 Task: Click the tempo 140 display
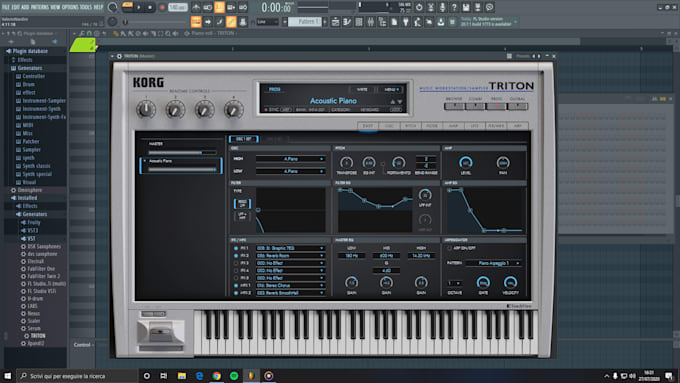coord(177,7)
